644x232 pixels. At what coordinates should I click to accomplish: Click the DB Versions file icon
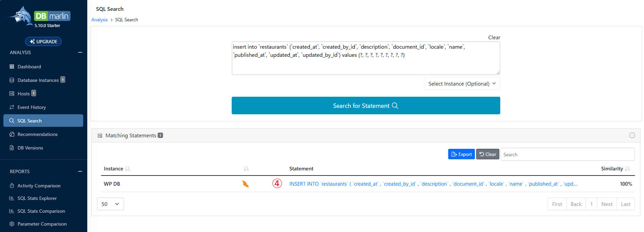12,148
